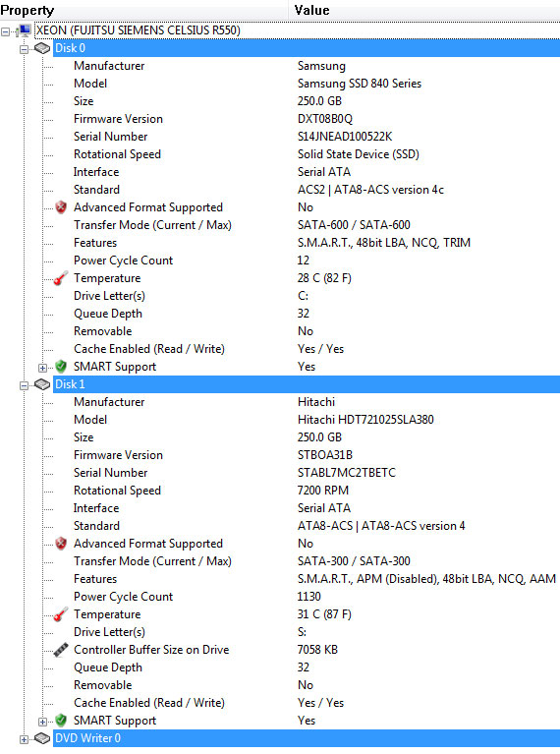Select the Hitachi HDT721025SLA380 model value

click(365, 420)
